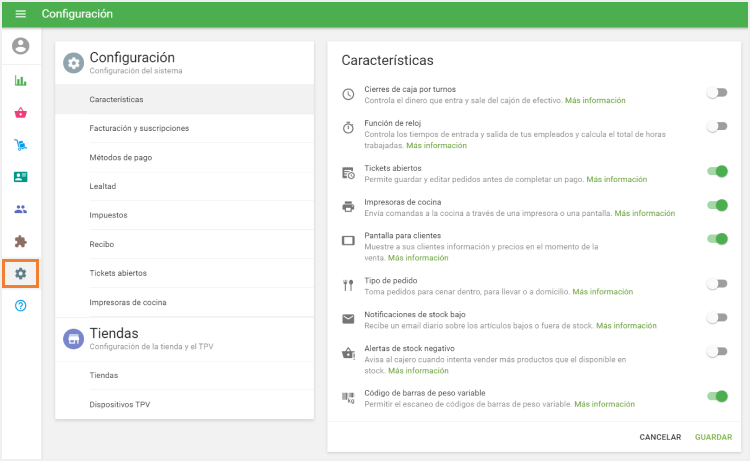Click the envelope icon beside Notificaciones de stock

348,319
